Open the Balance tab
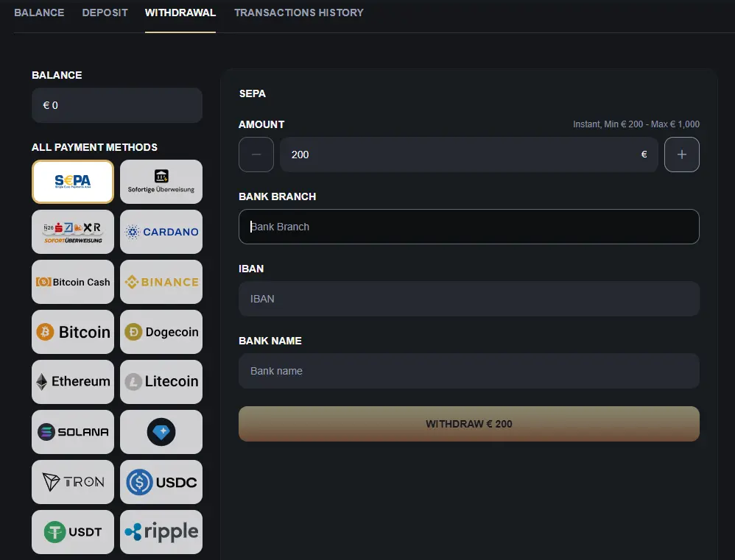 tap(39, 13)
